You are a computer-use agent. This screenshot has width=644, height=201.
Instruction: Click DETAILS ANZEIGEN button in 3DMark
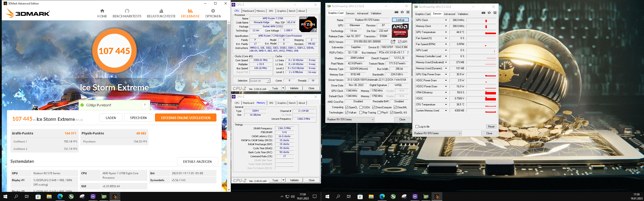197,161
